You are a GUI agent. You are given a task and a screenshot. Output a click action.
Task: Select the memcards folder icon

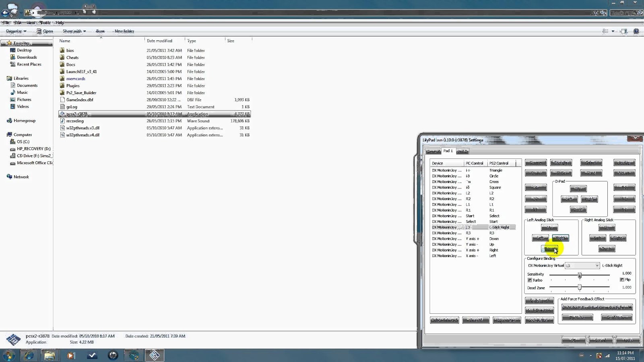(x=62, y=78)
